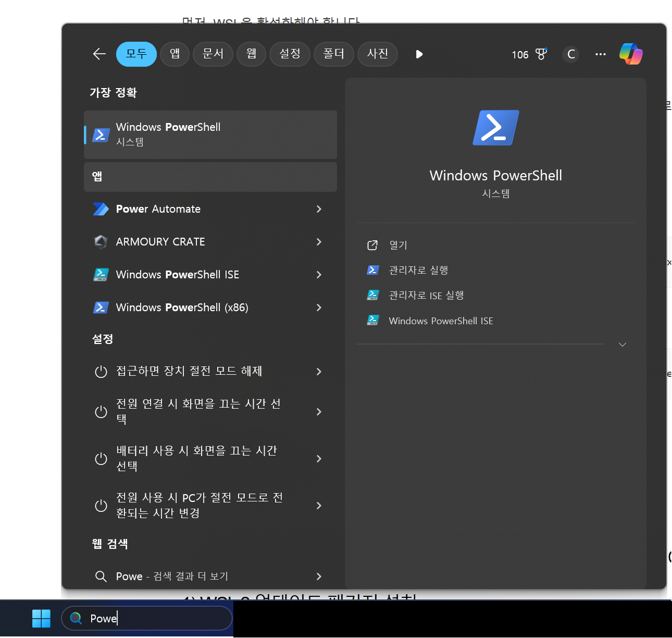Image resolution: width=672 pixels, height=638 pixels.
Task: Open 배터리 사용 시 화면을 끄는 시간 선택
Action: coord(210,459)
